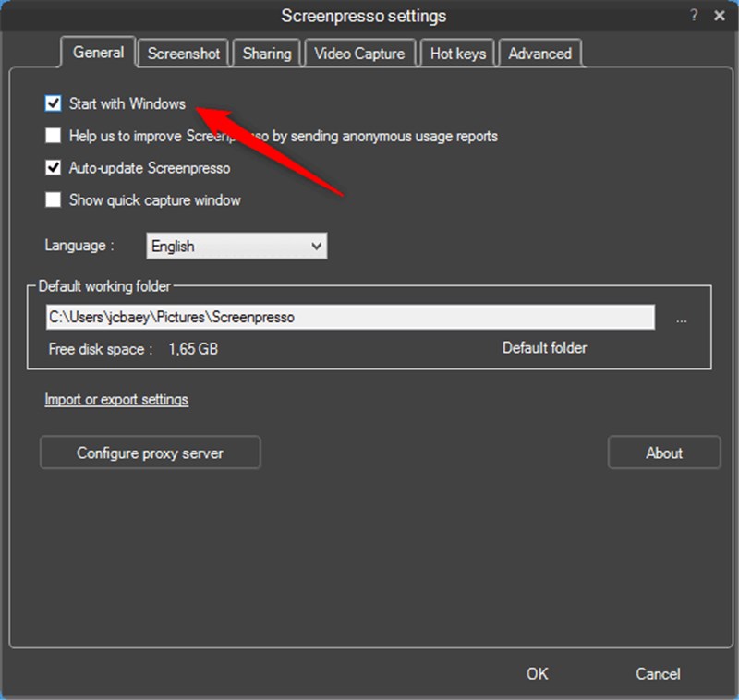
Task: Enable Show quick capture window
Action: tap(53, 199)
